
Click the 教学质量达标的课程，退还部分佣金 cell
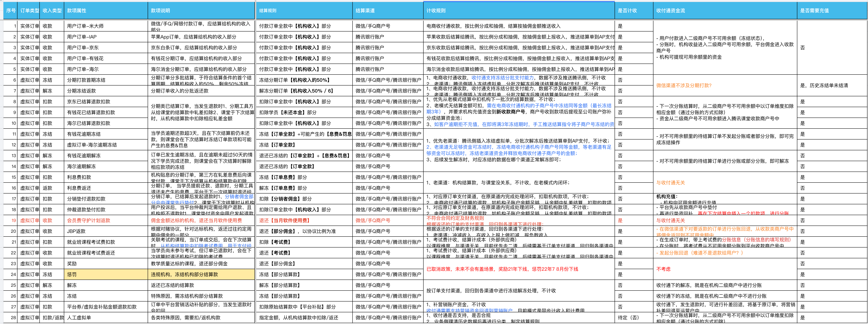(201, 263)
